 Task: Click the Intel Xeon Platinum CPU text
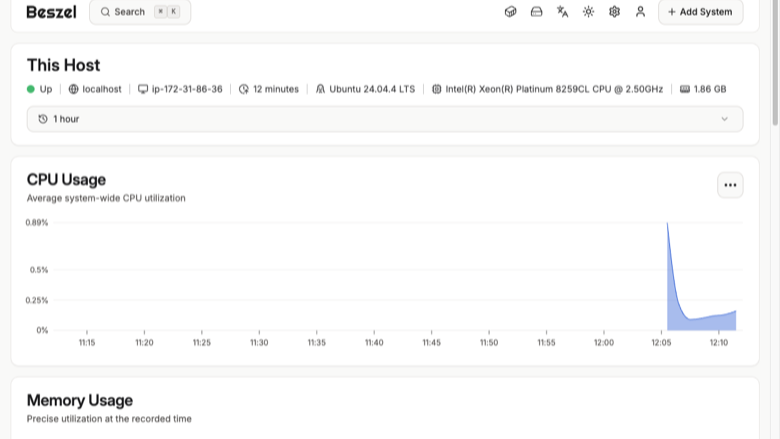[x=554, y=89]
